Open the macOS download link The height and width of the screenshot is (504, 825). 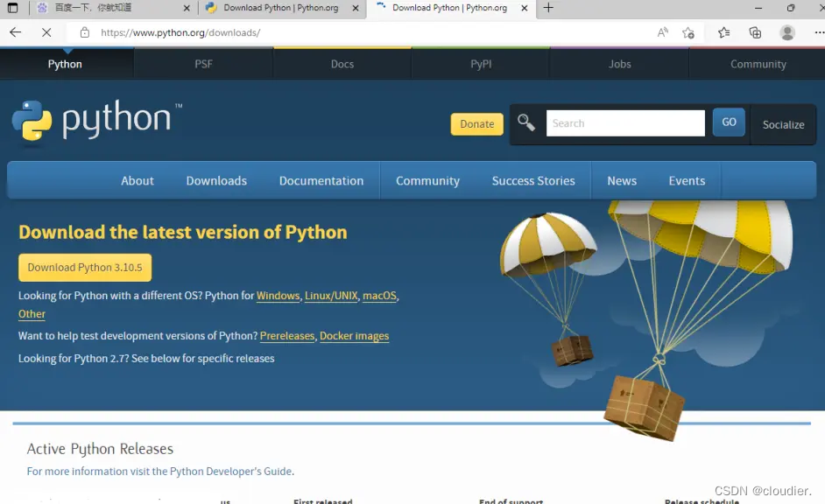379,296
